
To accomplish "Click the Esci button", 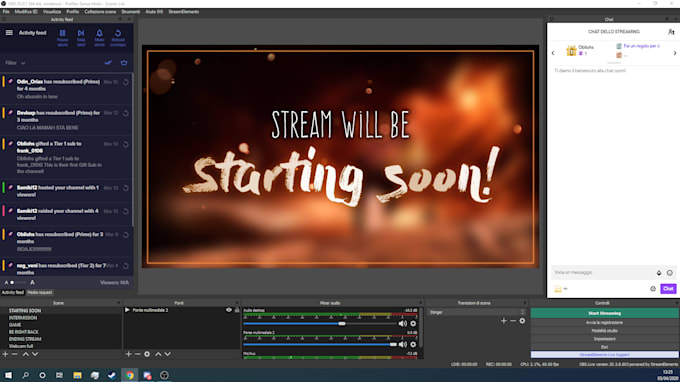I will (x=605, y=347).
